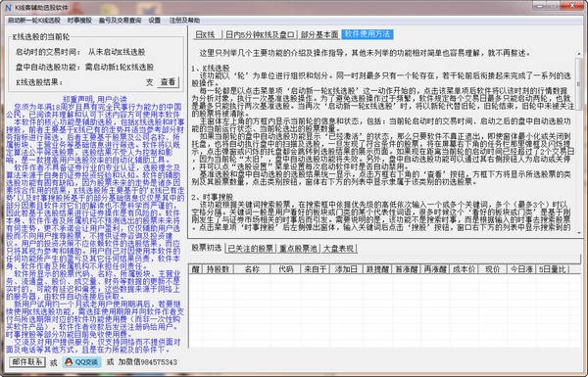Screen dimensions: 588x377
Task: Click the '醒' column header
Action: pyautogui.click(x=195, y=269)
